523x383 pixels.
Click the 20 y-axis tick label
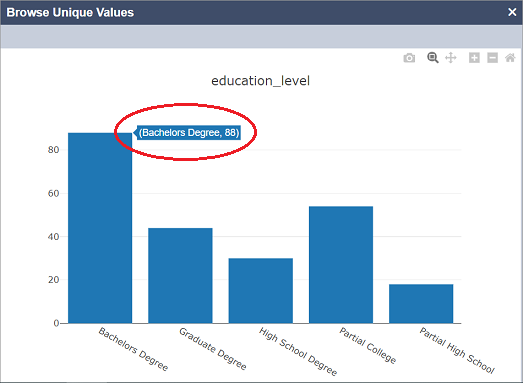[53, 280]
